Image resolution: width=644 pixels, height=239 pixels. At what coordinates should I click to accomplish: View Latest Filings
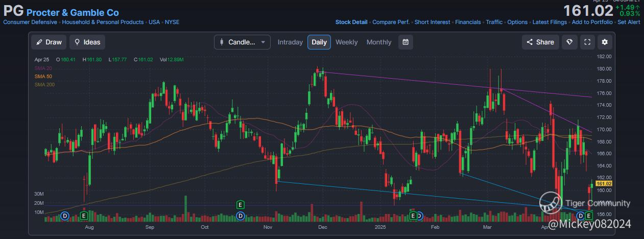(550, 22)
